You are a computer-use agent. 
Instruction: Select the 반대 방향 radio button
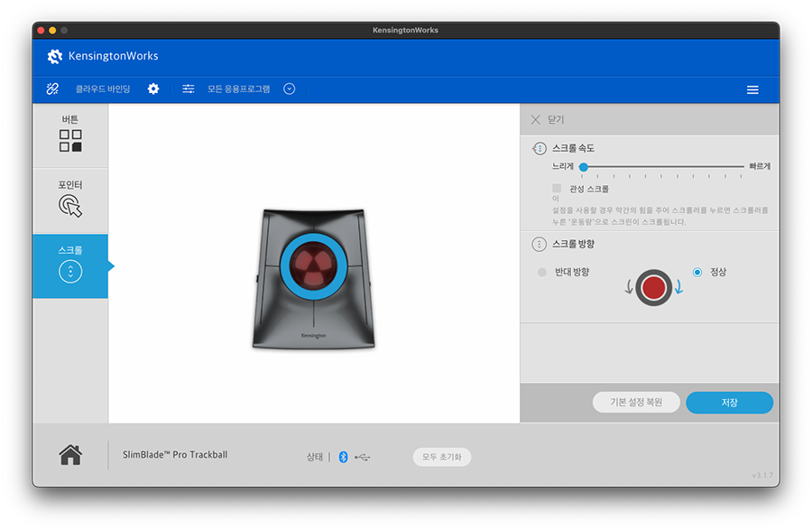click(x=542, y=272)
